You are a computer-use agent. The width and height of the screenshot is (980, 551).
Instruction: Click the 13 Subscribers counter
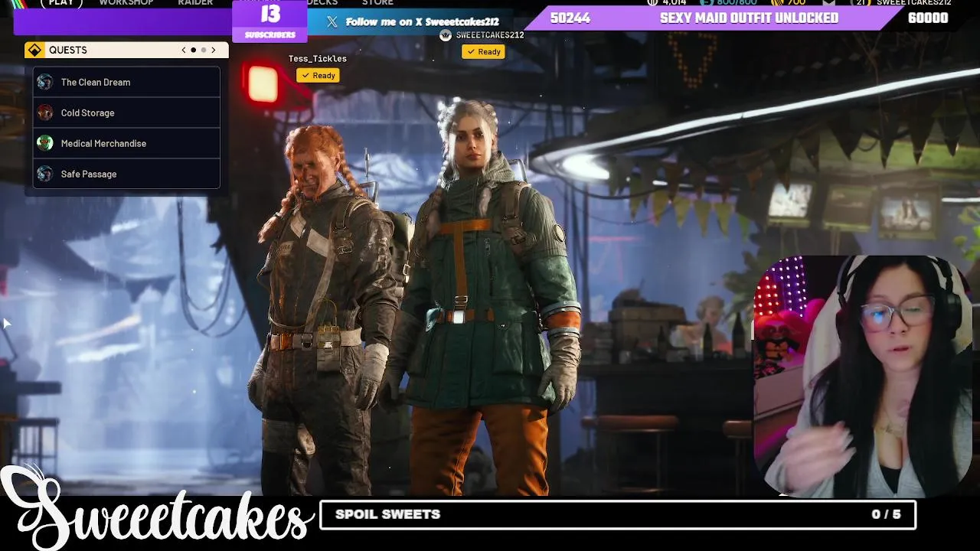(x=269, y=21)
